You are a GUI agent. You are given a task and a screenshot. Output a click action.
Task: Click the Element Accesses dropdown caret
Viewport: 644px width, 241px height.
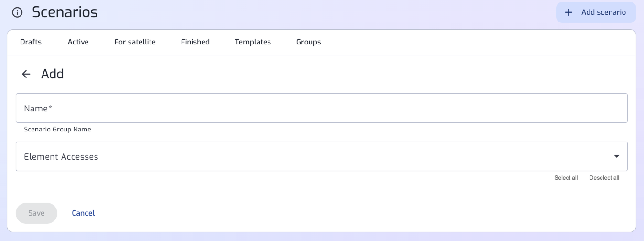point(616,156)
